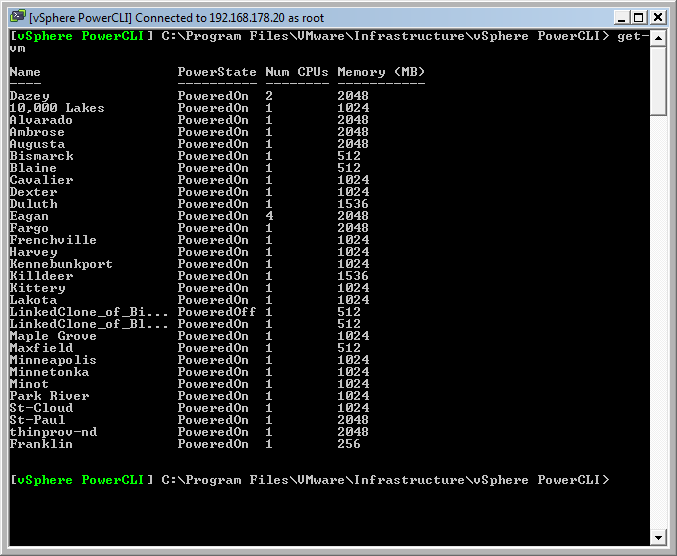
Task: Click the 'PoweredOff' state value
Action: click(217, 312)
